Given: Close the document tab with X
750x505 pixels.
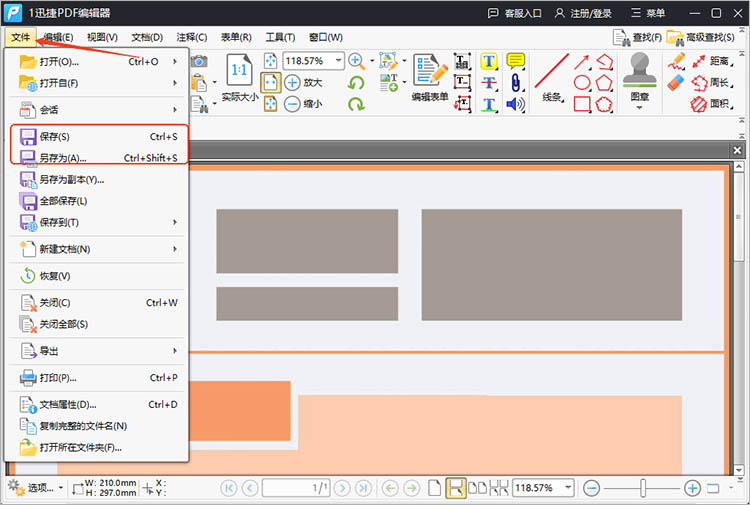Looking at the screenshot, I should [737, 151].
